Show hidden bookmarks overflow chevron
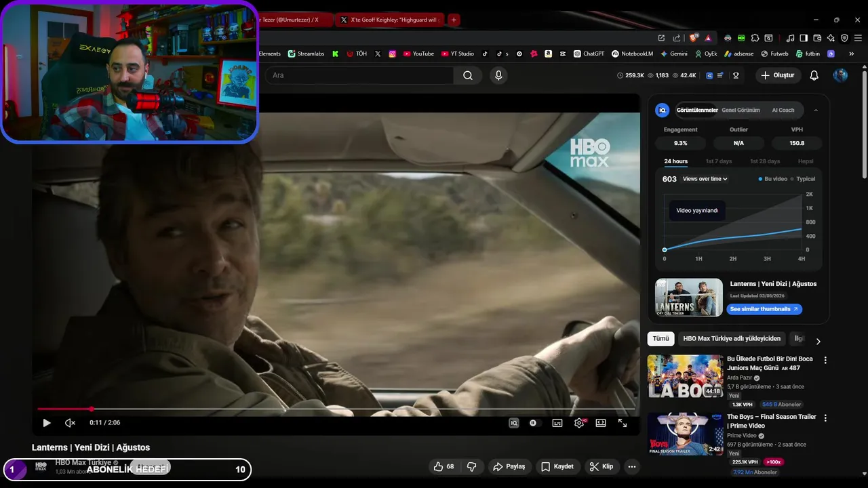 (x=852, y=54)
